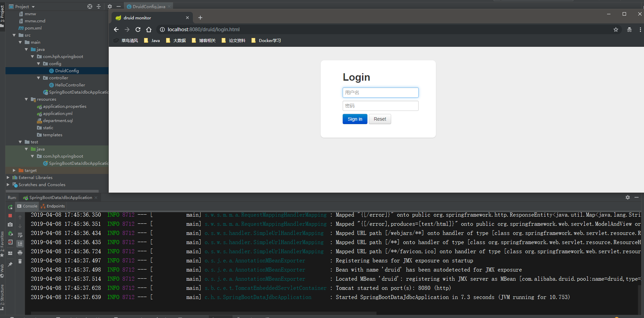
Task: Collapse the config package
Action: click(x=39, y=64)
